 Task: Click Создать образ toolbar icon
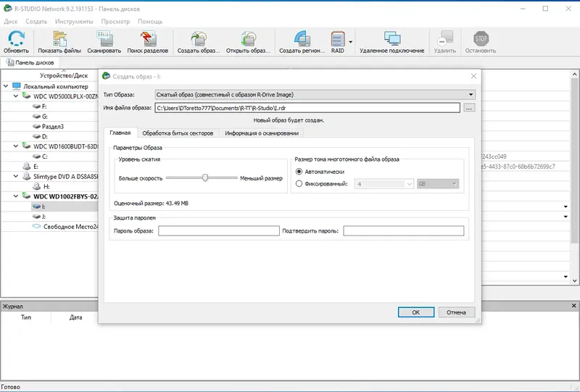(x=199, y=38)
